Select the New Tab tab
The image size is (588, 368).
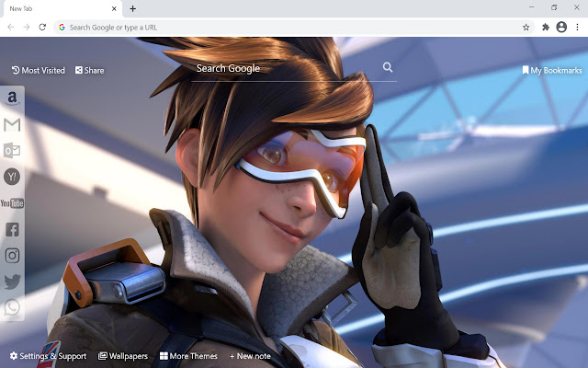[x=62, y=8]
